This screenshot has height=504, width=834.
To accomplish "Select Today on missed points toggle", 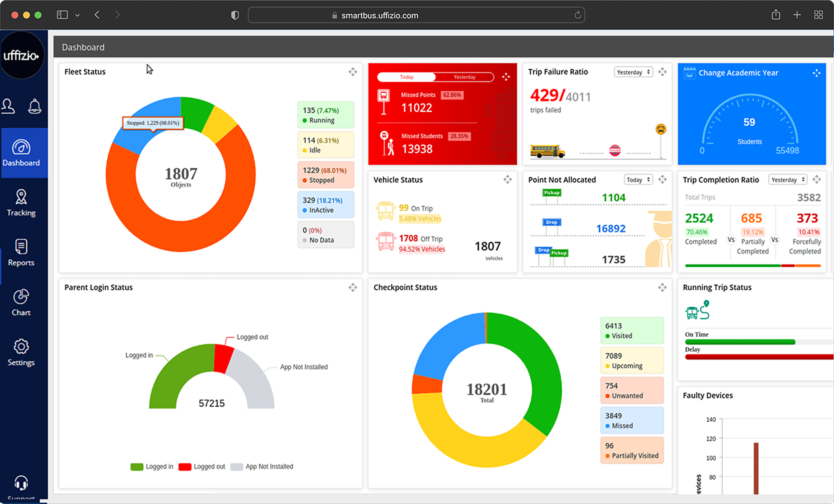I will (407, 77).
